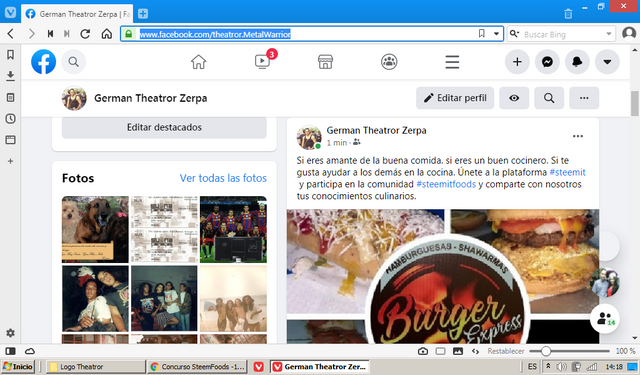Open Messenger chats
This screenshot has width=640, height=375.
(x=547, y=62)
